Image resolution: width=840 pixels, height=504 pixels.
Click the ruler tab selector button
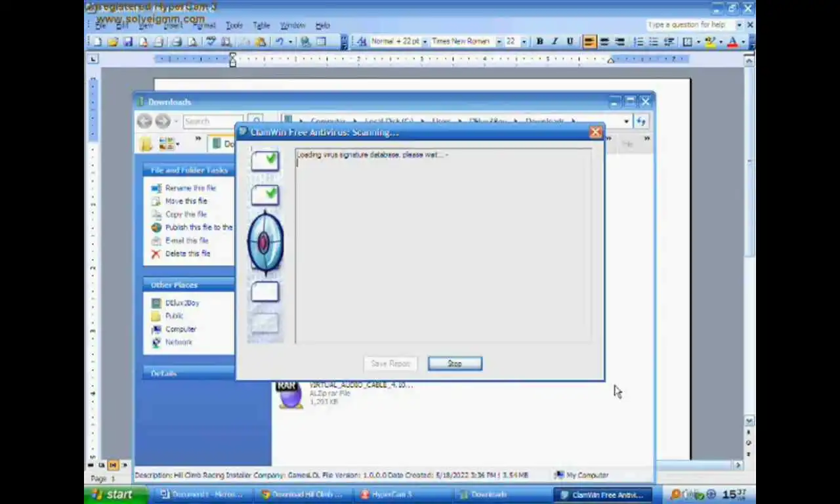point(93,59)
